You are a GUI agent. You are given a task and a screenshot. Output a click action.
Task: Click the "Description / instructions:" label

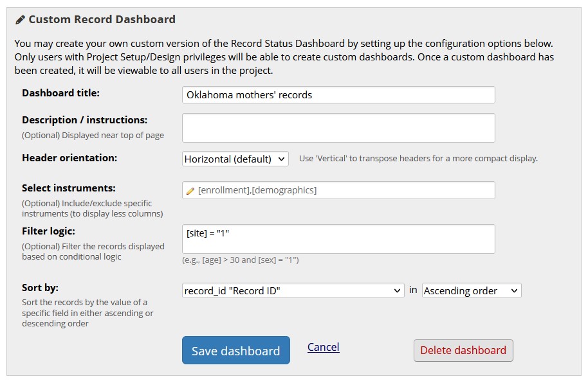(84, 120)
